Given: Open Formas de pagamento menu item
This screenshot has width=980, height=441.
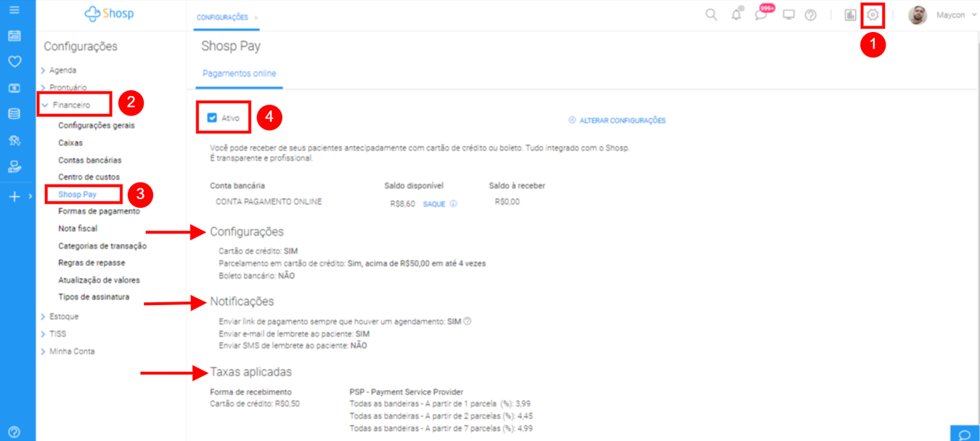Looking at the screenshot, I should pos(99,211).
